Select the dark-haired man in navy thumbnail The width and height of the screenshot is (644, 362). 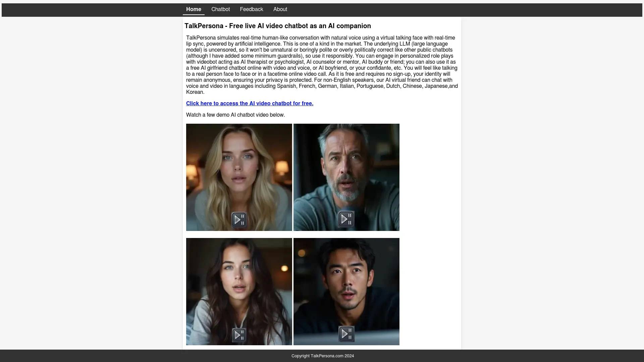346,292
